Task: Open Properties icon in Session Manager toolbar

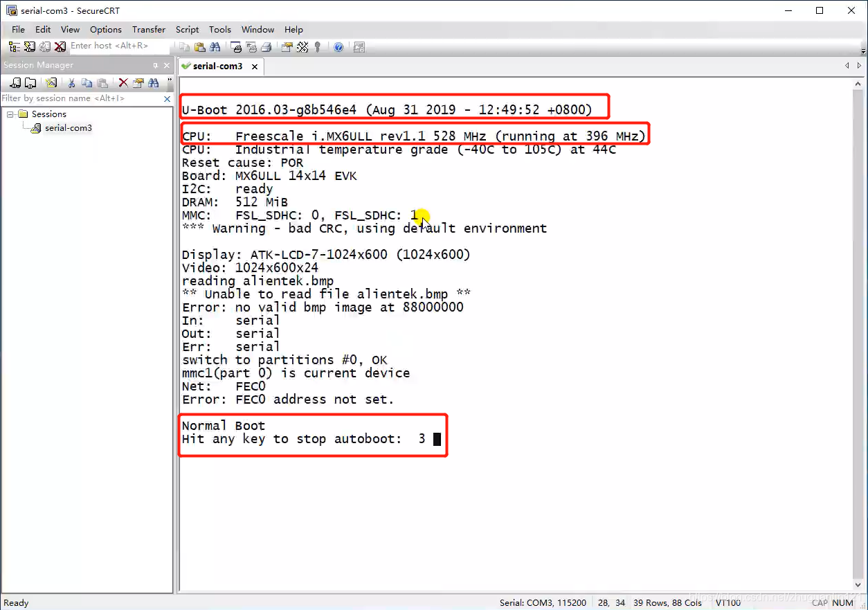Action: (x=138, y=83)
